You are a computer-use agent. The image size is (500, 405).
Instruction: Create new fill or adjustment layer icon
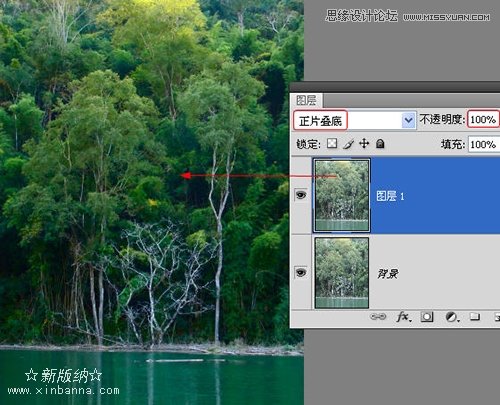452,317
